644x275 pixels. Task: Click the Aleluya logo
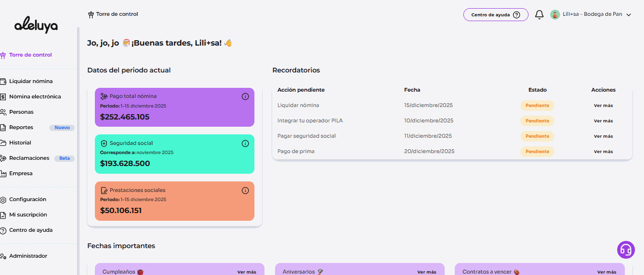click(x=36, y=26)
